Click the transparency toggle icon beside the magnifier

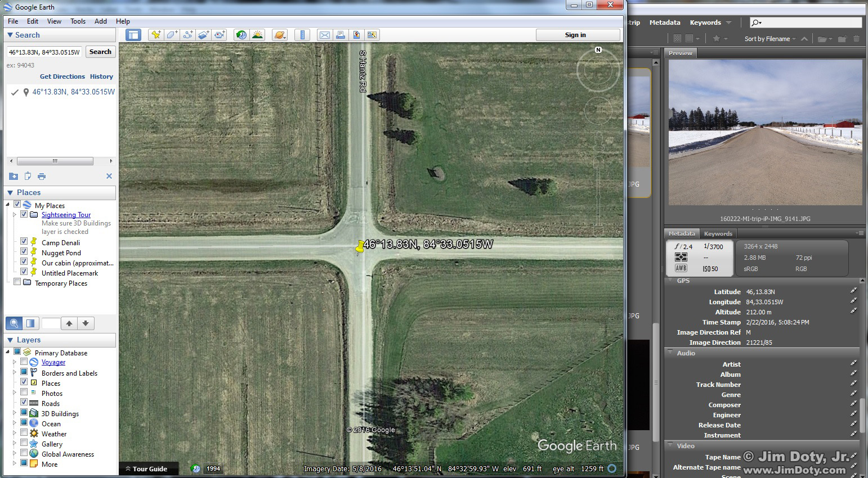(x=30, y=323)
